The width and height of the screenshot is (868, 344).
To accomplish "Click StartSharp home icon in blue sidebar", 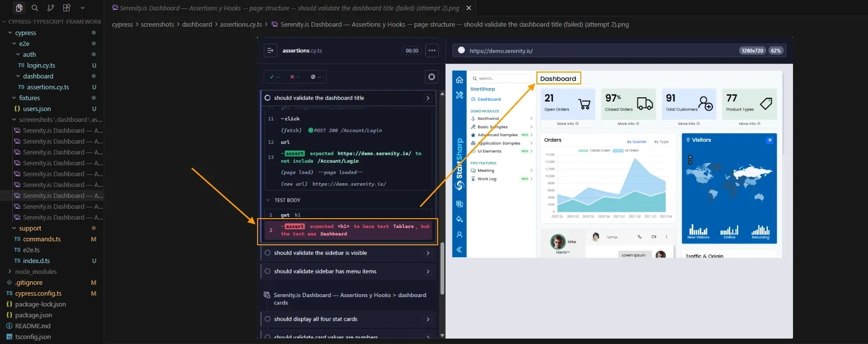I will (459, 80).
